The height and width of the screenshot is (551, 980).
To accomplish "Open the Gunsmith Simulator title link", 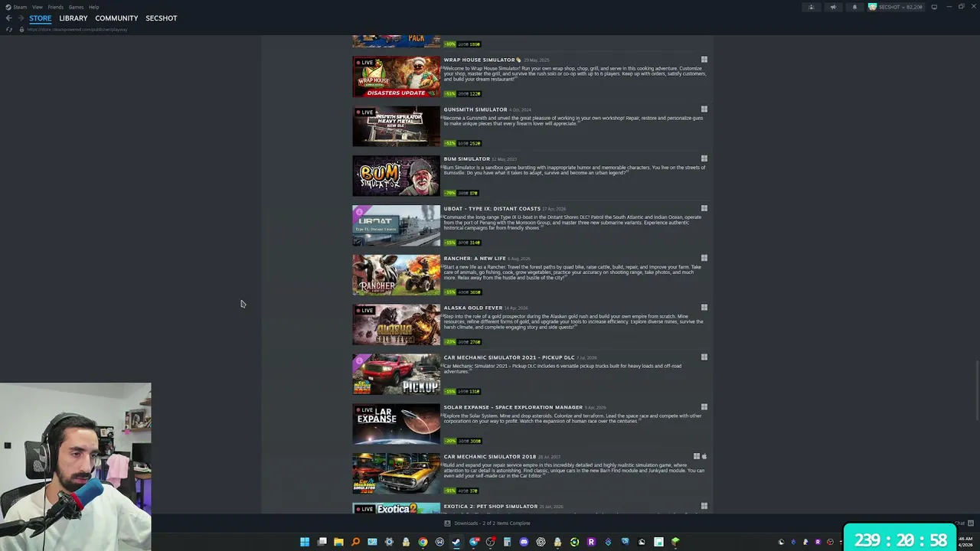I will click(475, 109).
